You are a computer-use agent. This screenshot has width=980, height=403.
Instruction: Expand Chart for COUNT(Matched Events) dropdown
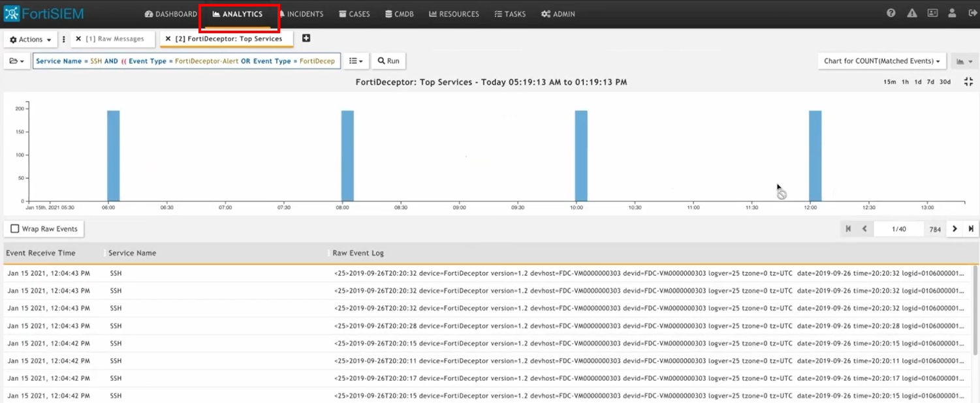[881, 61]
